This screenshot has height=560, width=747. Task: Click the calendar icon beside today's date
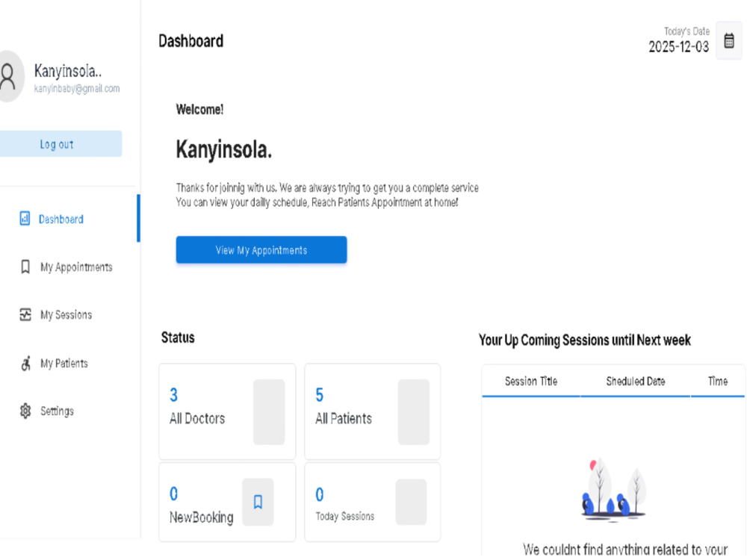729,41
